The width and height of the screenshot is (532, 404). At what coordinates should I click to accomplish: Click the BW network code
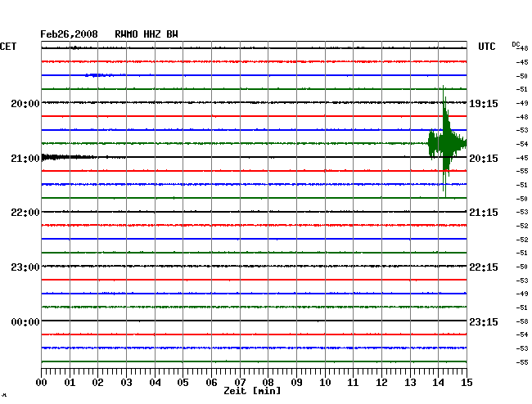[172, 34]
